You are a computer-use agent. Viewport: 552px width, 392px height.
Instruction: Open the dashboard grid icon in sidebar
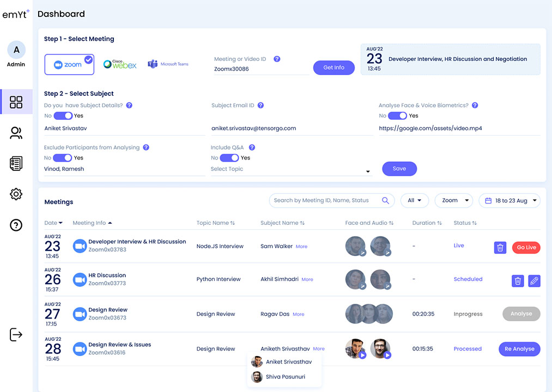pos(16,102)
